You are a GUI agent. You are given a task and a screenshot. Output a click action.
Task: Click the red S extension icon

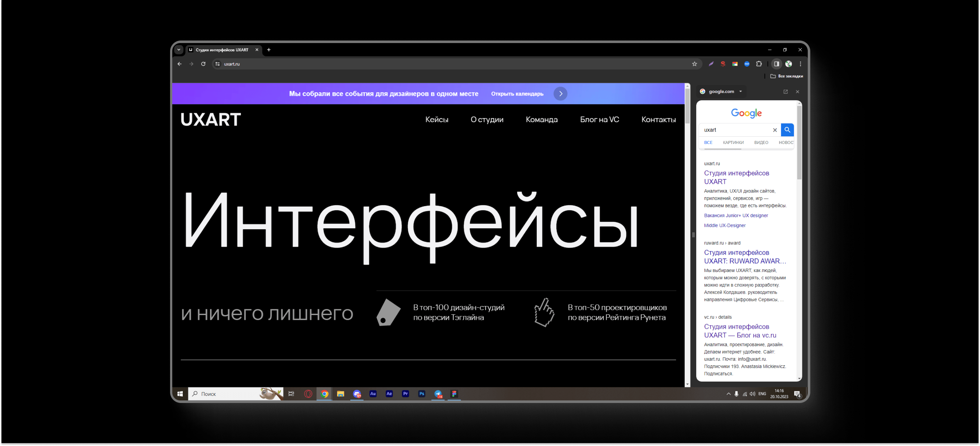(722, 64)
